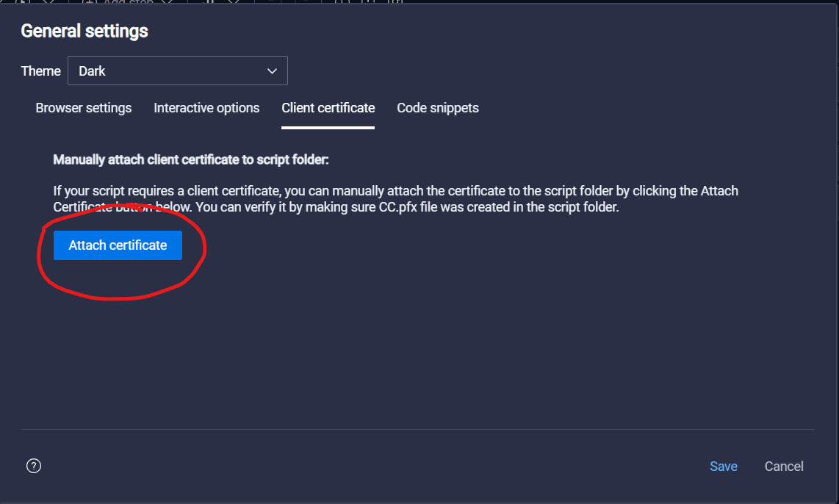Click the Attach certificate button
839x504 pixels.
pos(118,245)
